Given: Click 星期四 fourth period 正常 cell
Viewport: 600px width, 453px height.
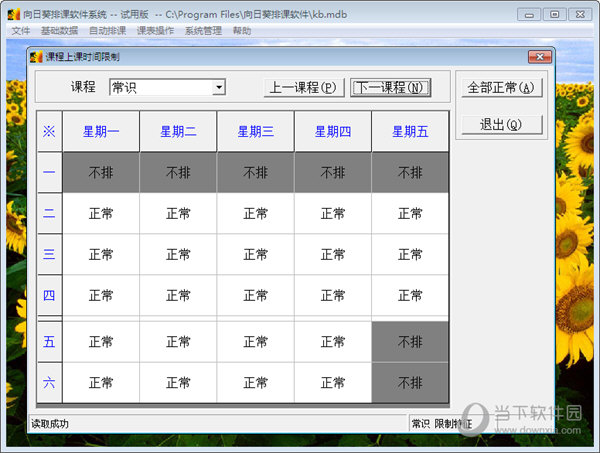Looking at the screenshot, I should click(x=333, y=295).
